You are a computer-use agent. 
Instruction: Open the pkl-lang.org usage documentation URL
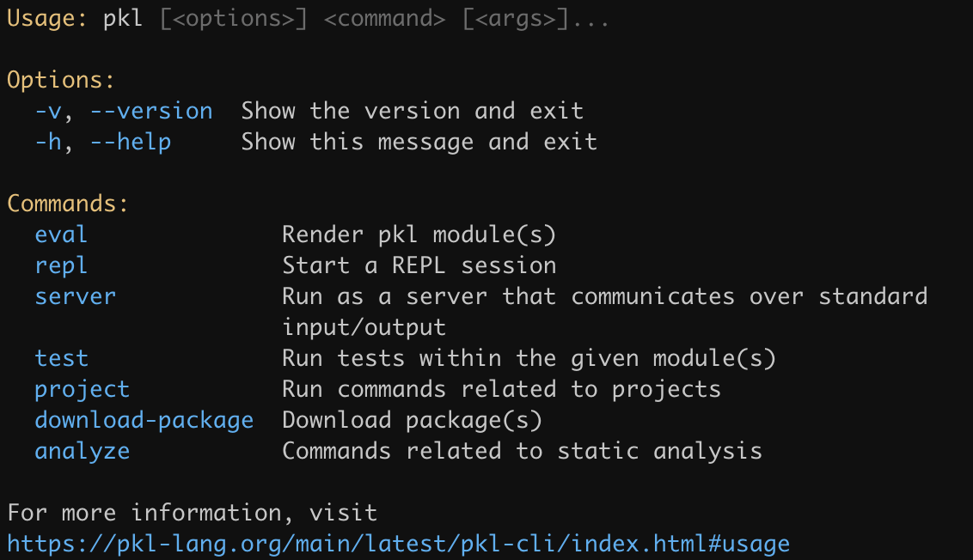point(398,544)
